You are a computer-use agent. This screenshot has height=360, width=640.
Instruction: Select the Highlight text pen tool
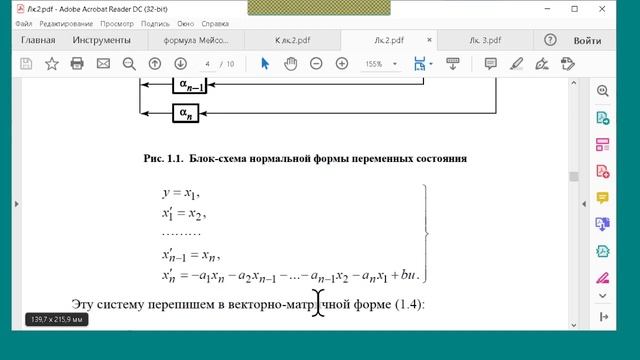(516, 64)
